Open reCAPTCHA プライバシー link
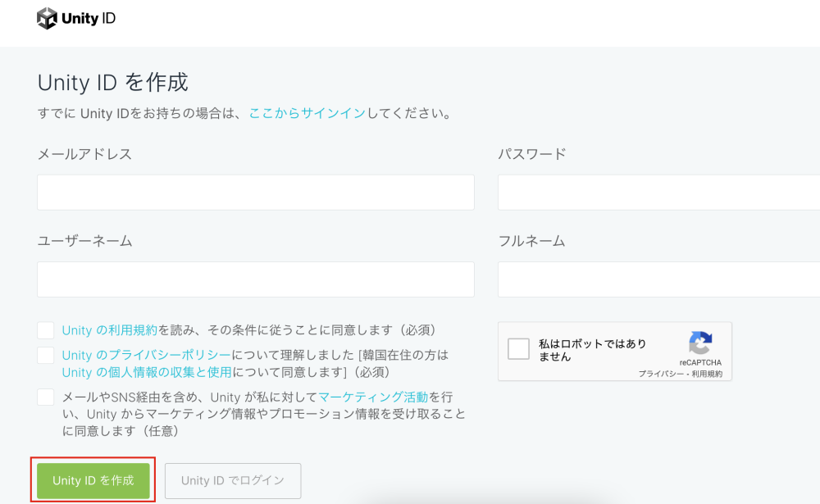The height and width of the screenshot is (504, 820). pos(660,374)
